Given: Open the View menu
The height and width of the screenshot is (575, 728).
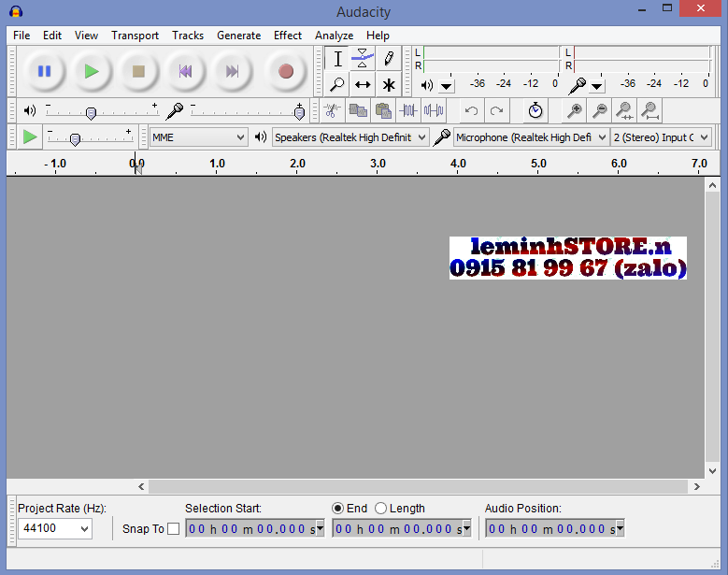Looking at the screenshot, I should 86,36.
